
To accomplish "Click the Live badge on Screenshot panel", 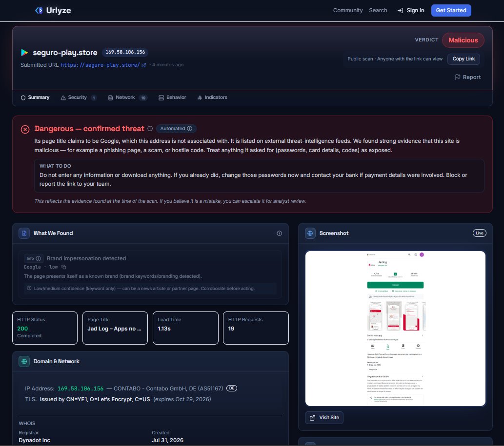I will click(x=479, y=233).
